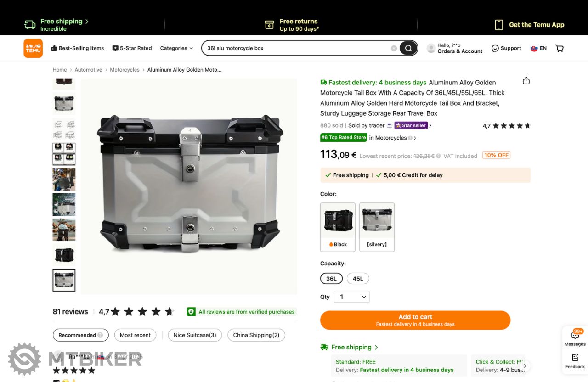Click the share product icon
This screenshot has height=382, width=588.
[x=526, y=81]
